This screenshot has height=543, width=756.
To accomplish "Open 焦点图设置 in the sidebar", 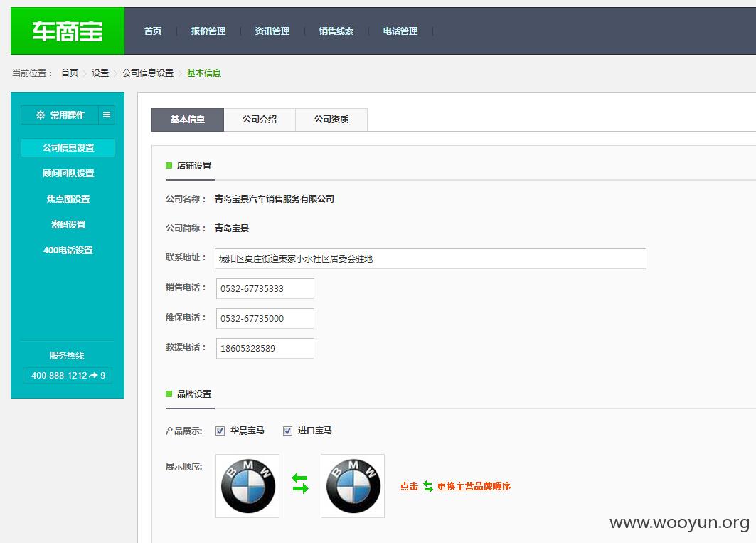I will tap(68, 199).
